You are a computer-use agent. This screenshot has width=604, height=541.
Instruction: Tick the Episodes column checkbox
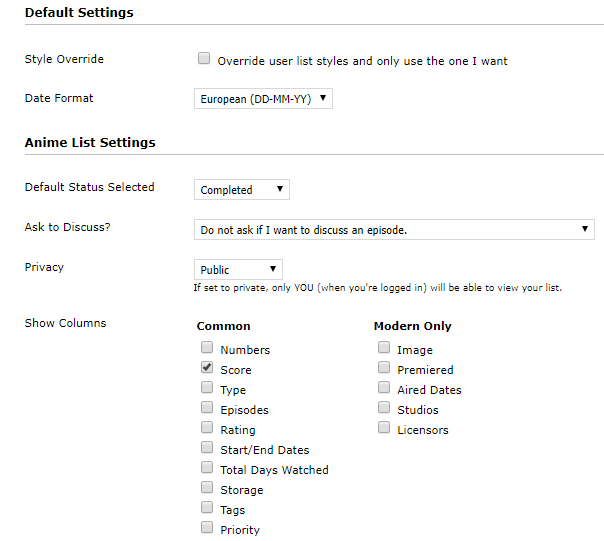(x=207, y=408)
